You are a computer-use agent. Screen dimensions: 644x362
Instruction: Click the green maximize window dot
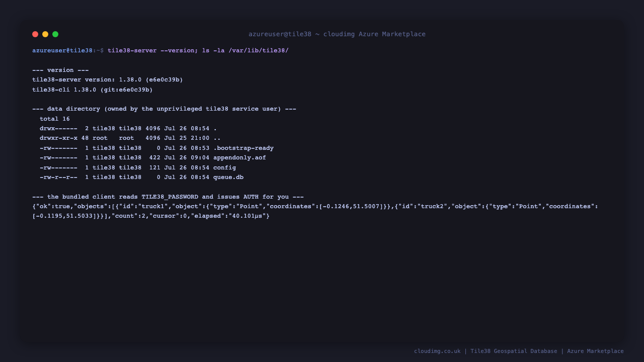[55, 34]
